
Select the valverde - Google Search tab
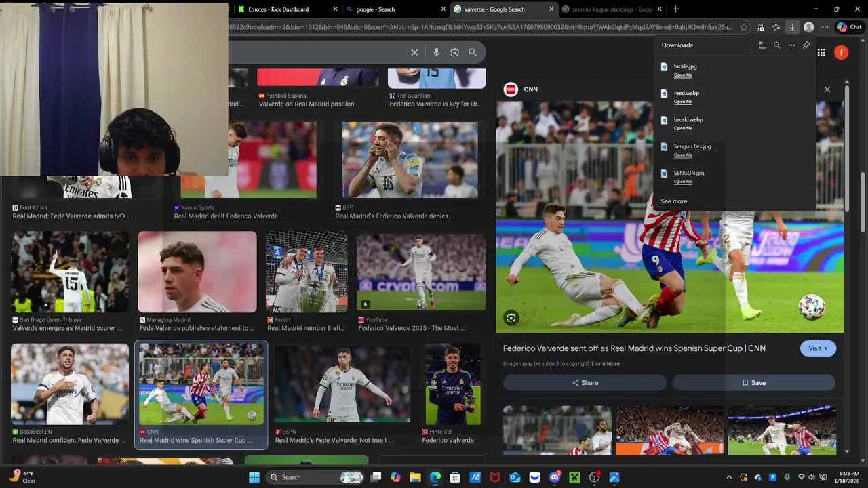tap(504, 9)
